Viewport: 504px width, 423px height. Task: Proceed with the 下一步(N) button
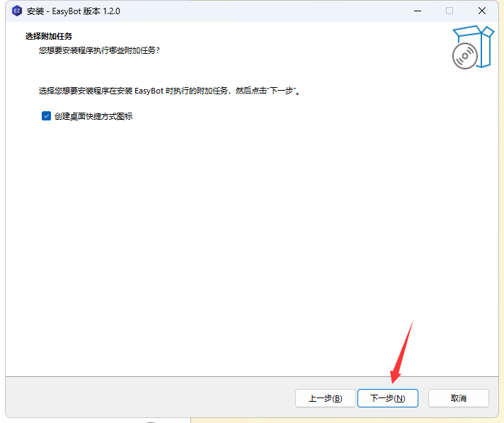pos(387,398)
